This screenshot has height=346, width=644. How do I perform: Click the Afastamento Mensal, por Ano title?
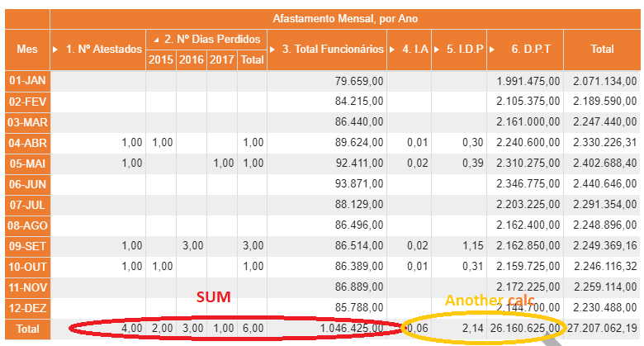point(345,19)
